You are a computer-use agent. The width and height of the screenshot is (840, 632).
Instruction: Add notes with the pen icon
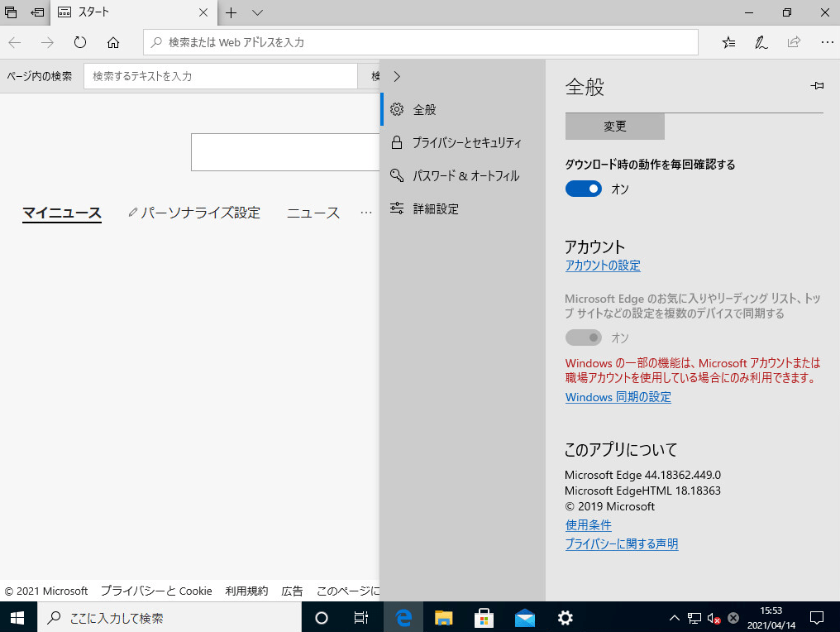761,42
